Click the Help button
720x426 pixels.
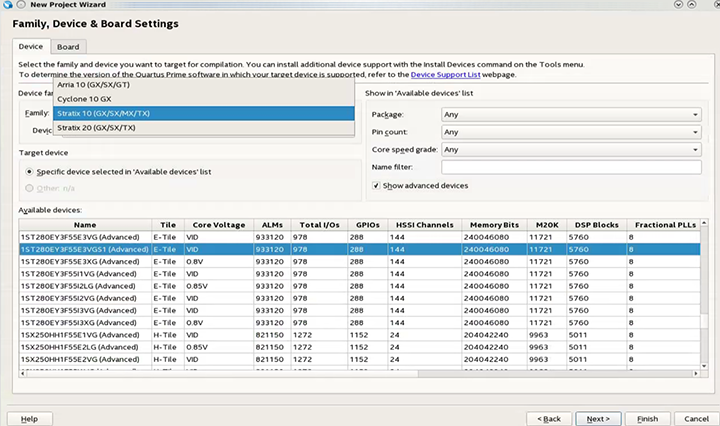(29, 419)
